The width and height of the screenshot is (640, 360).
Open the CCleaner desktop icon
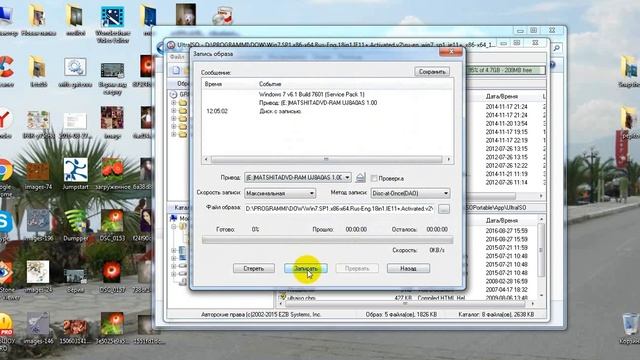6,71
